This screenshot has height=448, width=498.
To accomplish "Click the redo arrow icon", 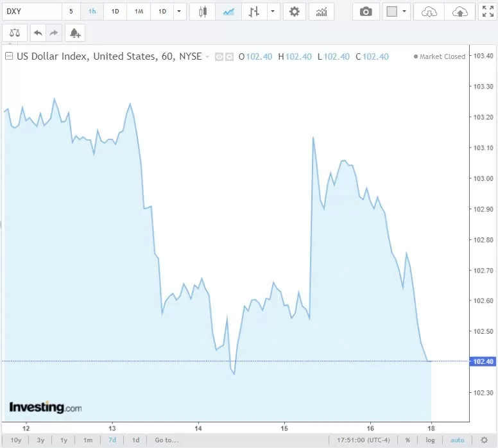I will point(54,33).
